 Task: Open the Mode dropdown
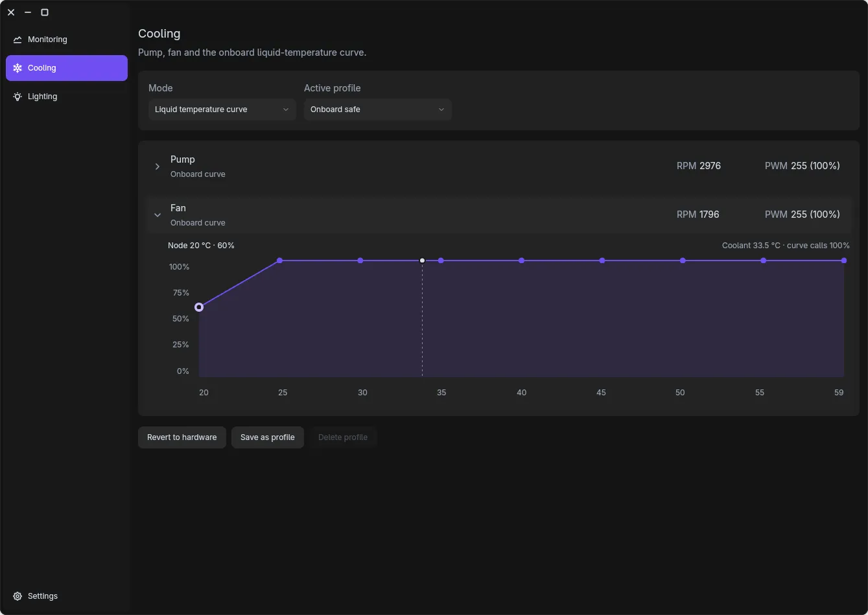tap(222, 110)
